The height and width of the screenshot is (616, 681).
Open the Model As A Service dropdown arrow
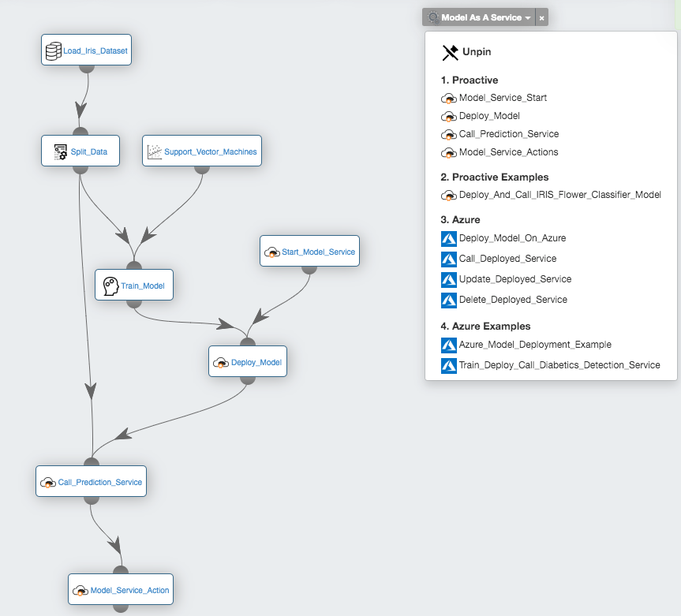point(528,18)
